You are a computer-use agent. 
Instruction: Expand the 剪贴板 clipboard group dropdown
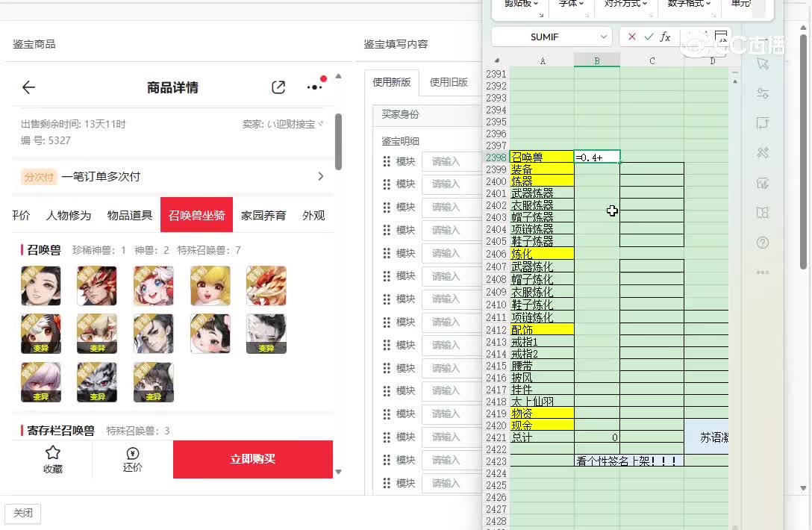[536, 4]
